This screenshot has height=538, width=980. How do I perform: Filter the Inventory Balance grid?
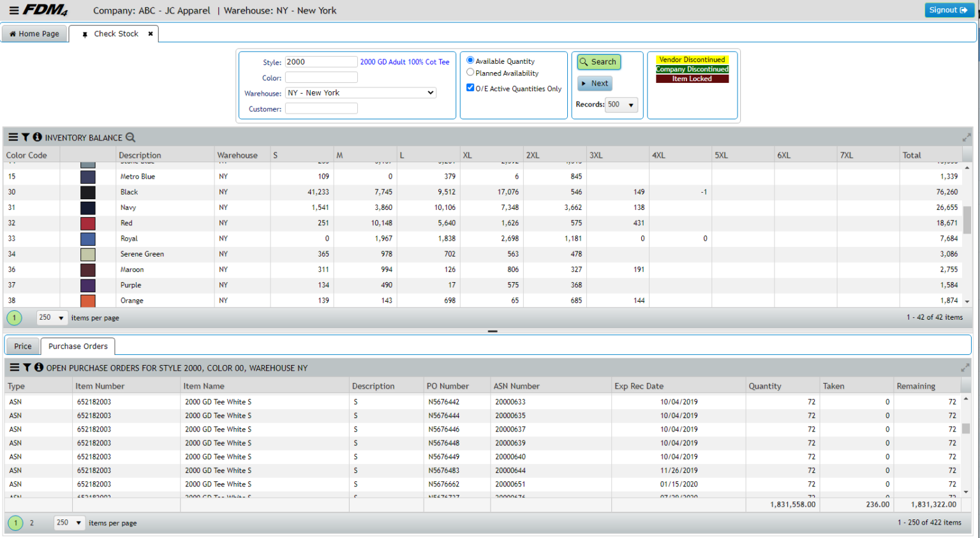click(26, 137)
